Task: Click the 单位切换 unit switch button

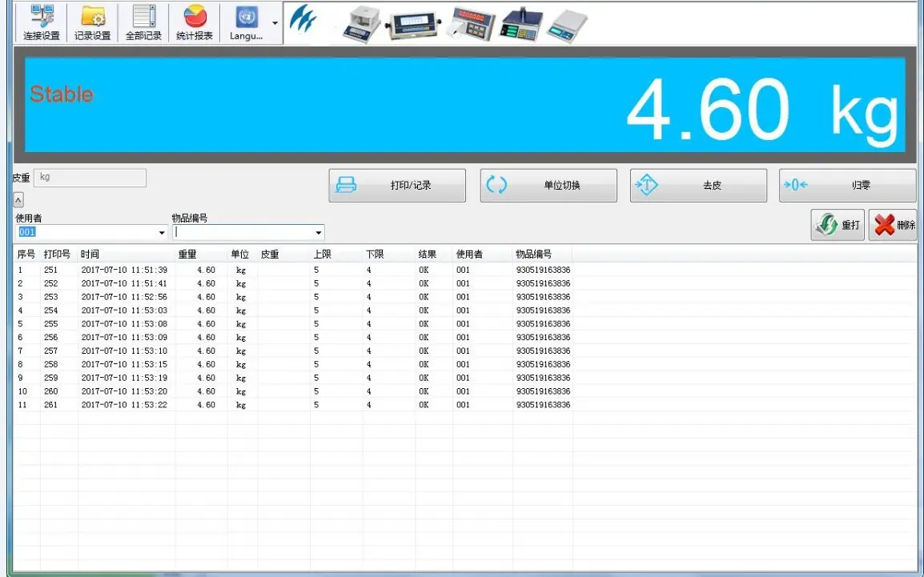Action: point(548,186)
